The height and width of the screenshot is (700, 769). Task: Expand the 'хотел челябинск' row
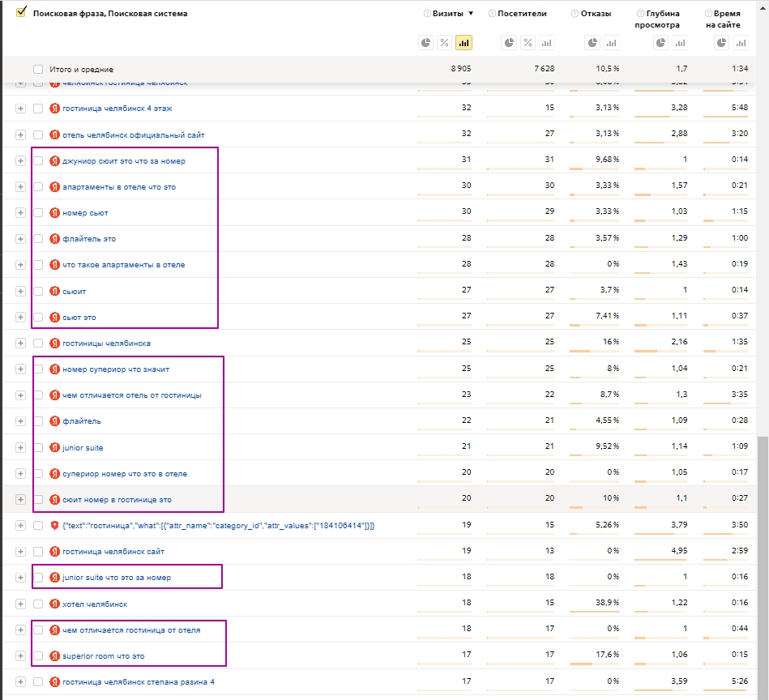point(20,604)
